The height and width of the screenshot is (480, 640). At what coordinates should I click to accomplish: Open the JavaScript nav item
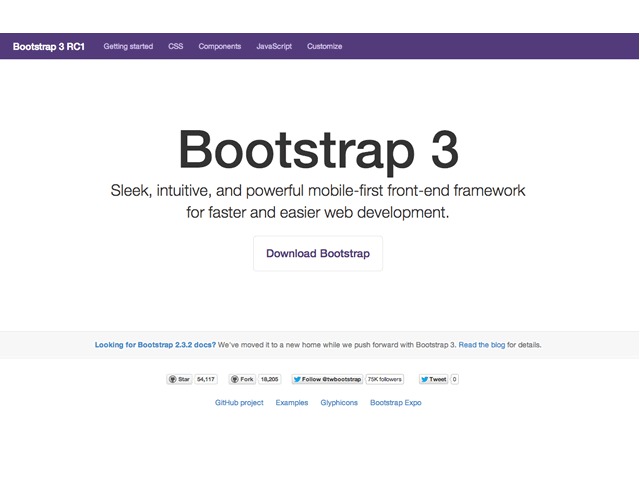point(274,47)
